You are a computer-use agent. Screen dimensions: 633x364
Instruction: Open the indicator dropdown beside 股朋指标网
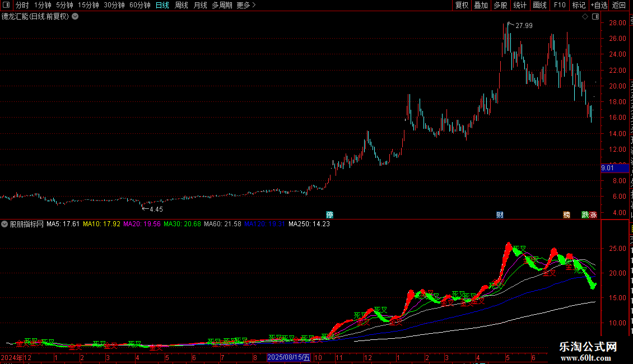point(4,224)
